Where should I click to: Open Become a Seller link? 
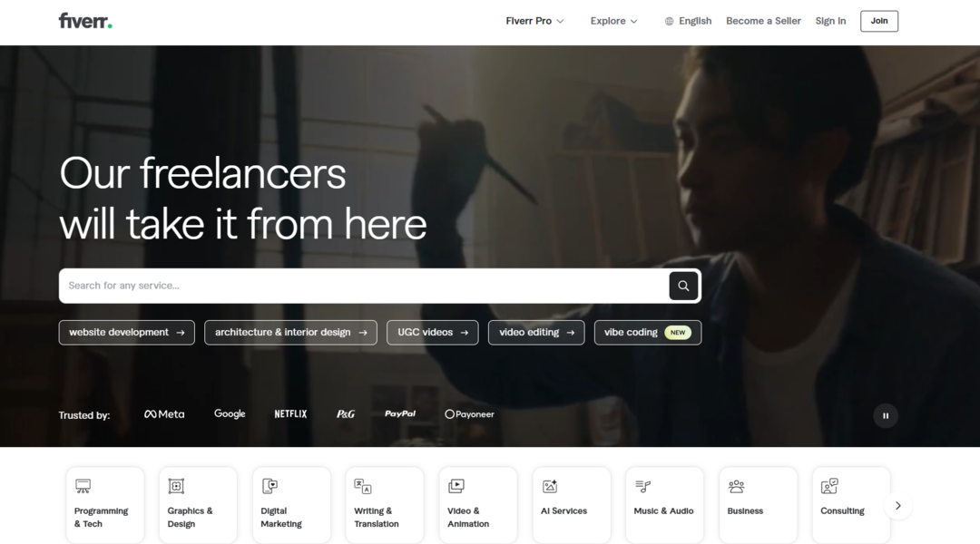point(763,21)
